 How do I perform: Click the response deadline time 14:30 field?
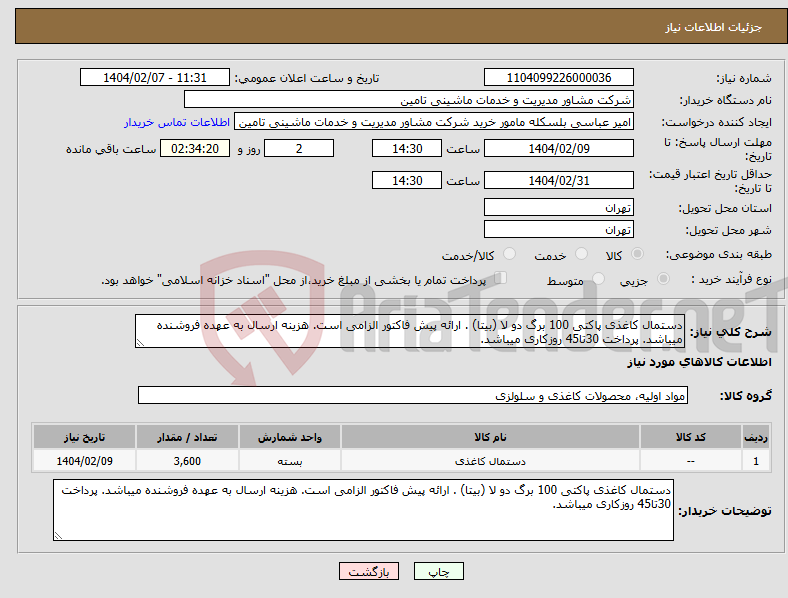tap(407, 149)
